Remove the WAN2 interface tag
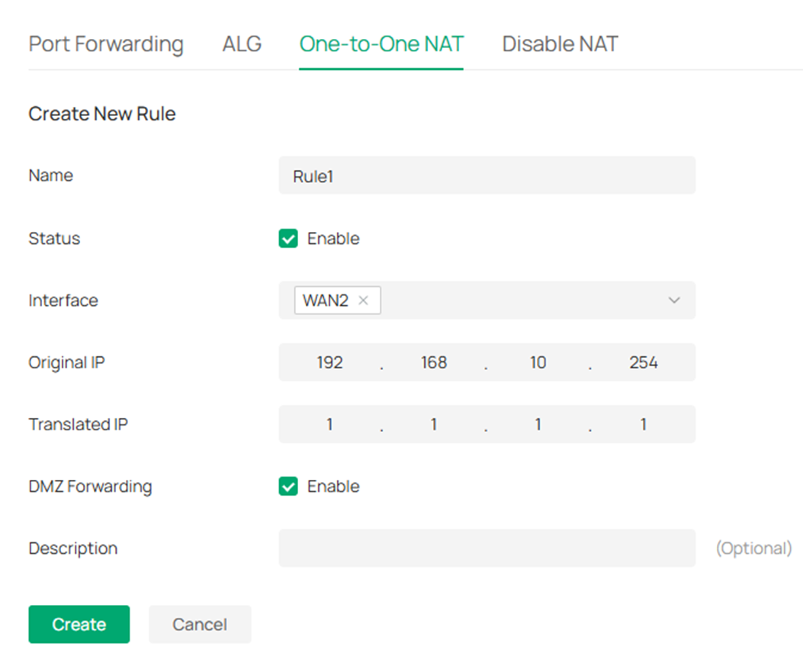803x672 pixels. pos(365,300)
